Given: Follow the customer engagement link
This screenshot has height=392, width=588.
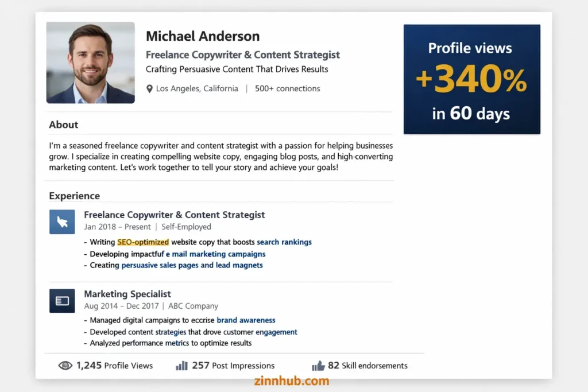Looking at the screenshot, I should (x=276, y=332).
